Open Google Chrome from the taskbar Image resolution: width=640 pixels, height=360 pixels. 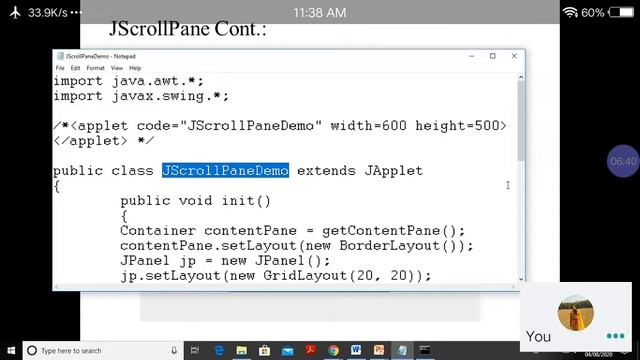tap(333, 350)
